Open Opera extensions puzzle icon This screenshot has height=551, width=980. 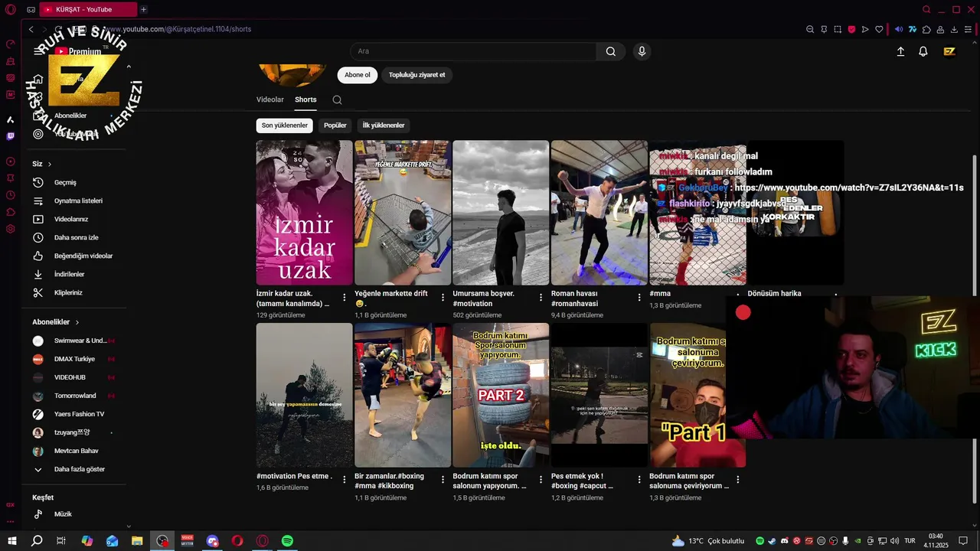[x=926, y=29]
